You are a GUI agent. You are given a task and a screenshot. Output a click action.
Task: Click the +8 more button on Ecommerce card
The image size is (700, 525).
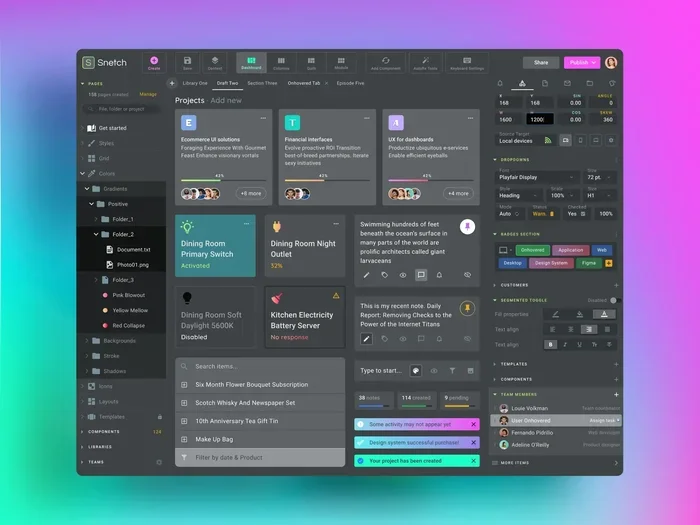click(x=251, y=193)
